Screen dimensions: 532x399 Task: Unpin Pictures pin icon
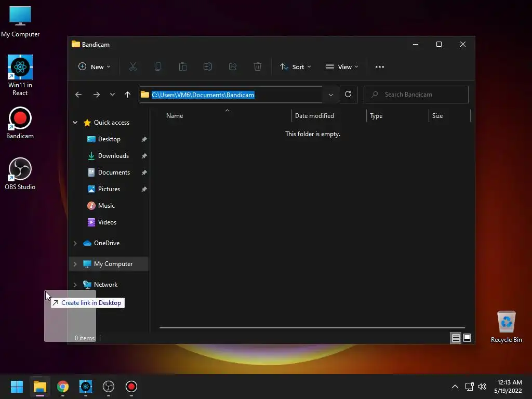click(x=144, y=189)
